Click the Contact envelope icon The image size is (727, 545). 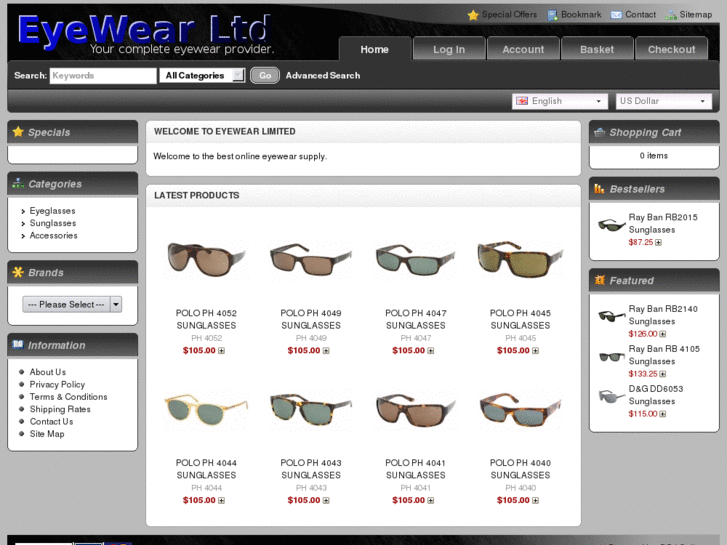[616, 15]
